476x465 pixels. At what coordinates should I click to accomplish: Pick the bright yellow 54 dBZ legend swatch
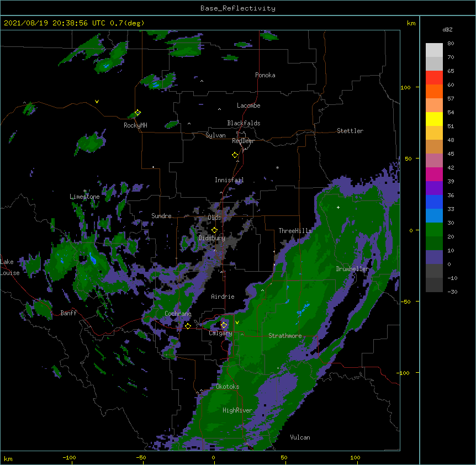click(434, 119)
